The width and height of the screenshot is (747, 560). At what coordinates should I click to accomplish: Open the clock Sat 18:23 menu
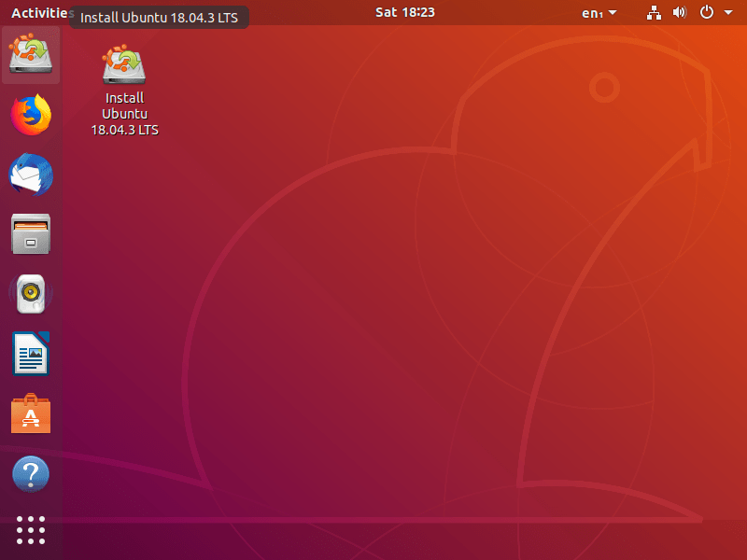[405, 12]
